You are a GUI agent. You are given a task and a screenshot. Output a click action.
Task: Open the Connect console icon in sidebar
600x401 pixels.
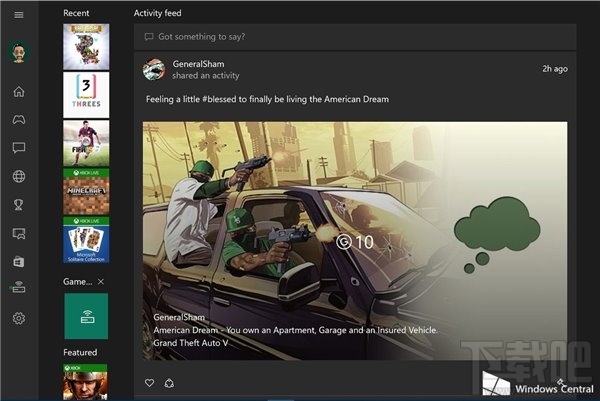pos(18,289)
